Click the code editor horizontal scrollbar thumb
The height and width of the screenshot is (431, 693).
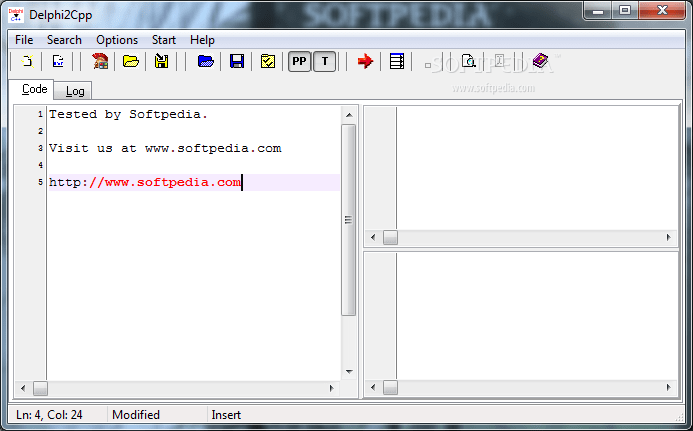tap(40, 389)
